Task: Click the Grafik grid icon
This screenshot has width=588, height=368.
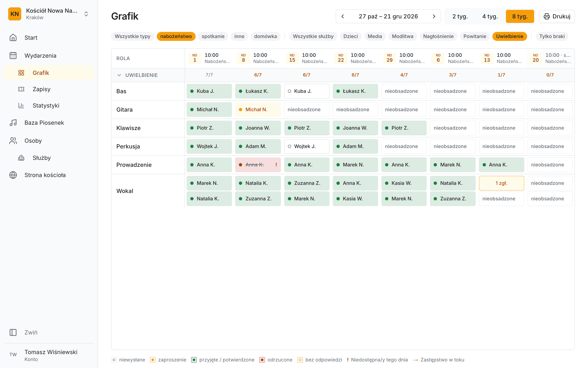Action: tap(21, 73)
